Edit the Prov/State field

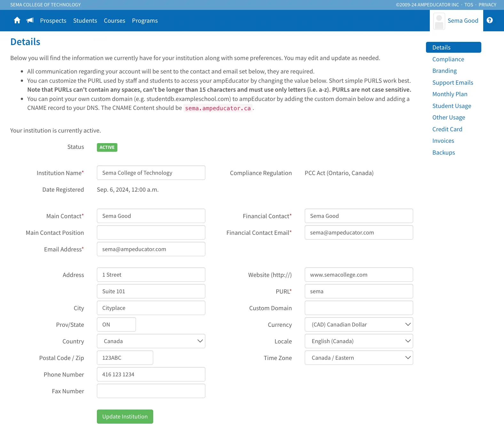tap(116, 325)
